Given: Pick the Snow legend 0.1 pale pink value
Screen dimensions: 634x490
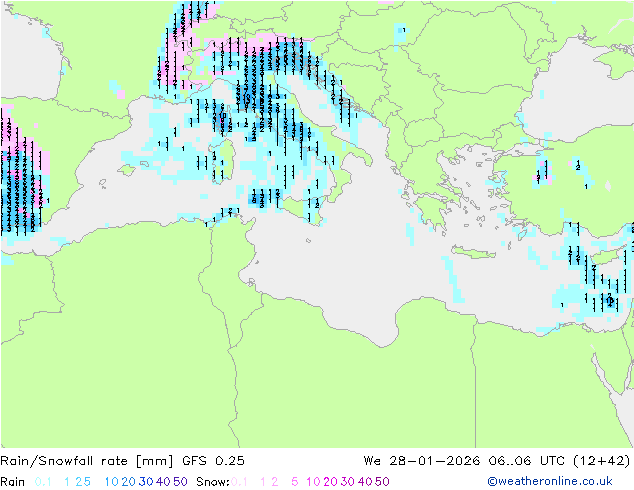Looking at the screenshot, I should (239, 482).
